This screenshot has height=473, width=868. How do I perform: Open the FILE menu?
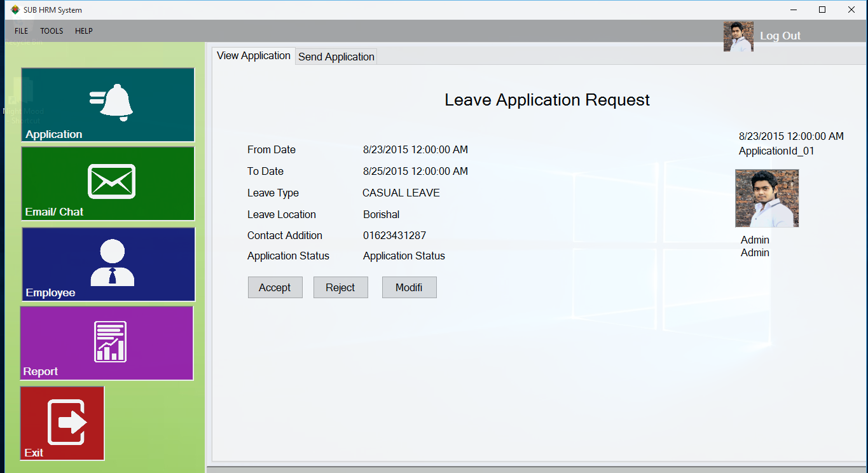21,31
